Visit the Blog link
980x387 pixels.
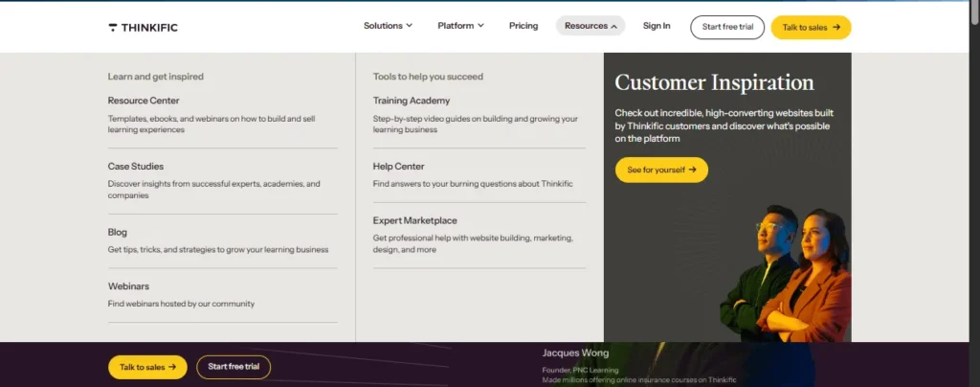[x=118, y=232]
